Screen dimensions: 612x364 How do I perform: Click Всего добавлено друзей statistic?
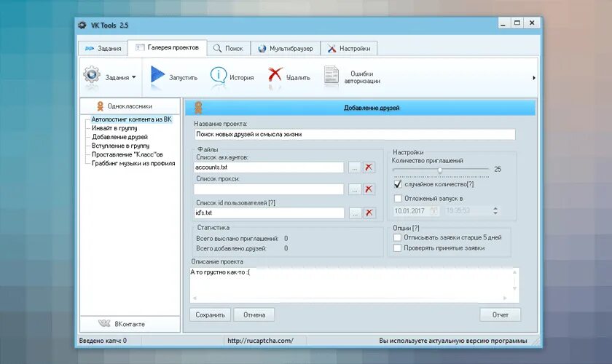pos(242,248)
